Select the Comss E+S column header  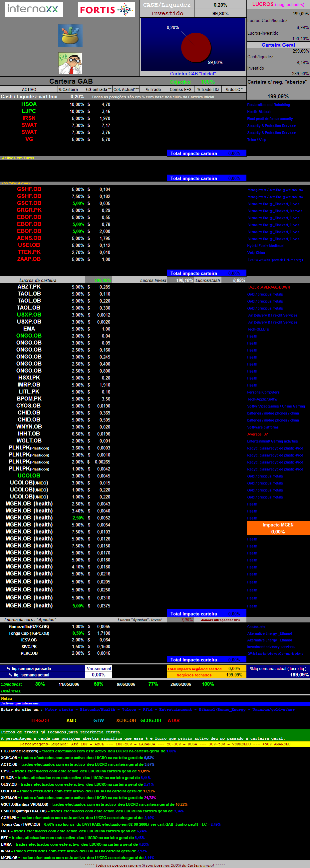coord(180,89)
